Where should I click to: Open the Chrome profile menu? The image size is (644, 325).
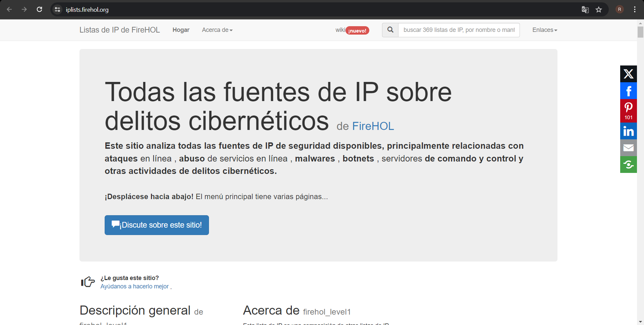pyautogui.click(x=620, y=9)
